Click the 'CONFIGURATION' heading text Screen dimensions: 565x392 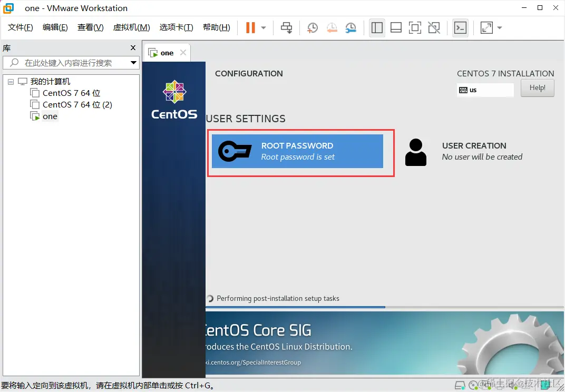[249, 74]
